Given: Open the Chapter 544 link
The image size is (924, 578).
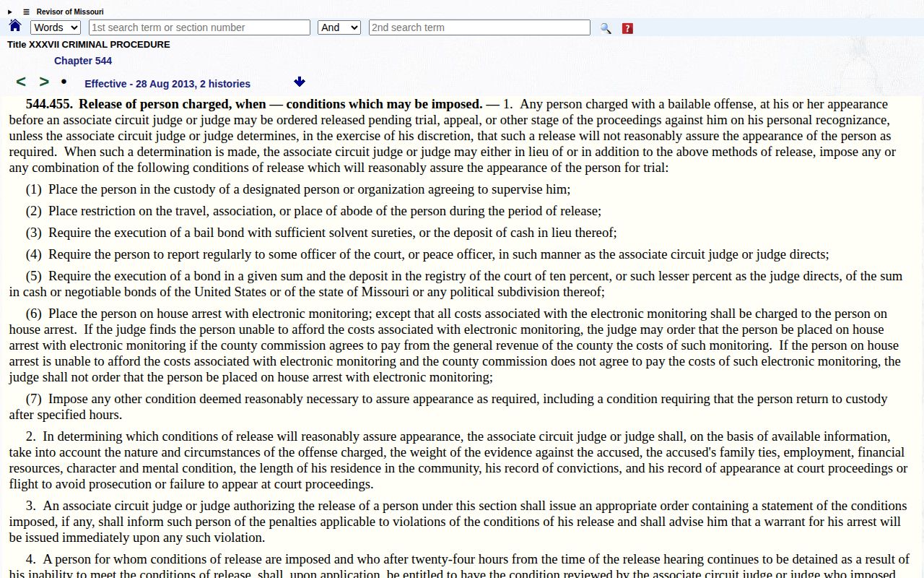Looking at the screenshot, I should point(83,61).
